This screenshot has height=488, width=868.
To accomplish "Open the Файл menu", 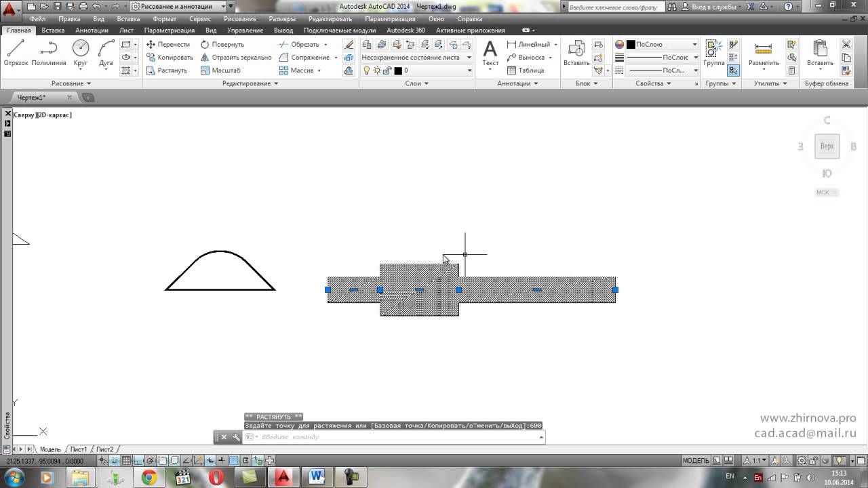I will 38,19.
